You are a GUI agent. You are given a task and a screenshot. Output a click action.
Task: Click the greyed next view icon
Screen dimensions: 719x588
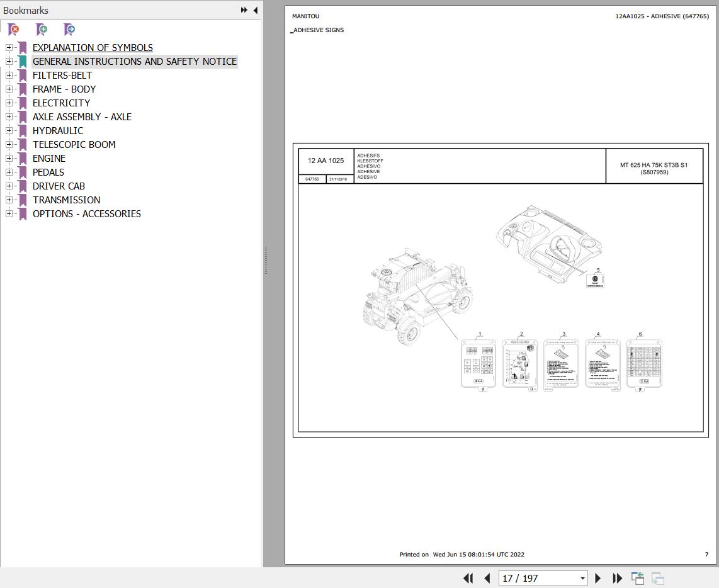(657, 579)
